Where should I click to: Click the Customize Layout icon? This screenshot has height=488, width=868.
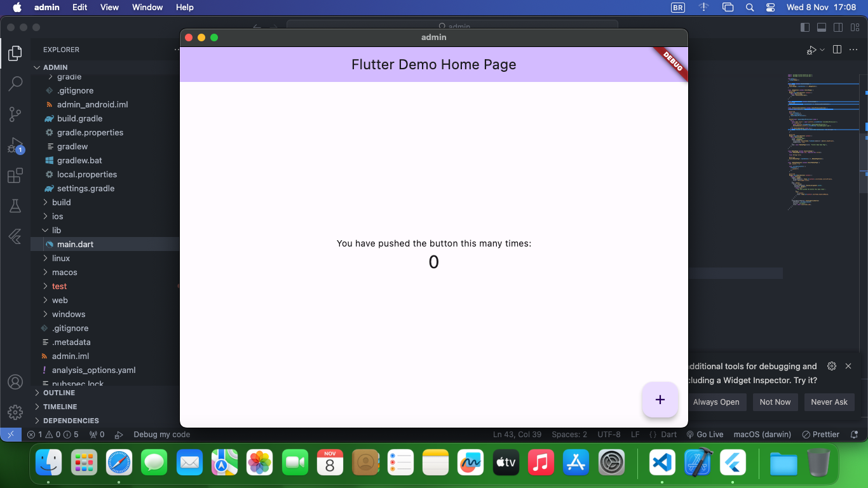(x=855, y=27)
